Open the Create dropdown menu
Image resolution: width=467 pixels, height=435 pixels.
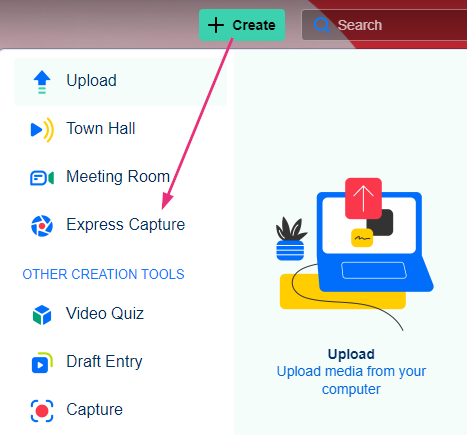tap(242, 25)
